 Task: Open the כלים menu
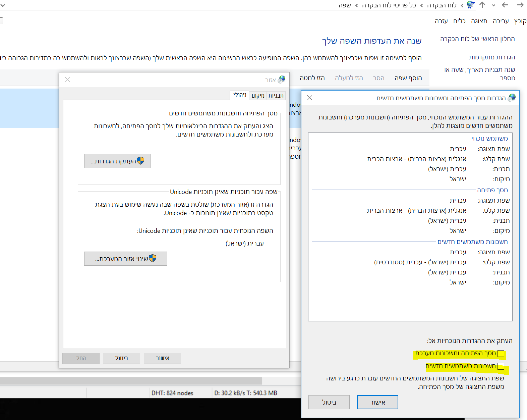[x=459, y=21]
